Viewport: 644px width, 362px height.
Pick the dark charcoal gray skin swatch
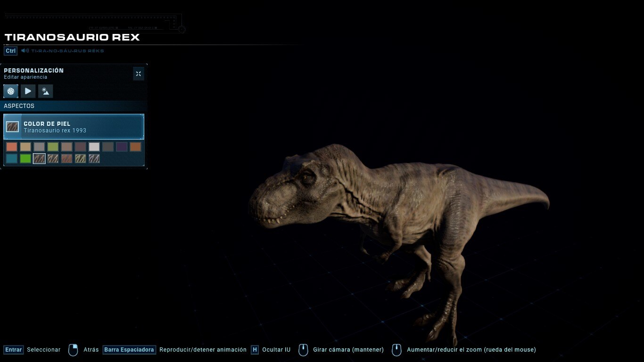point(108,147)
